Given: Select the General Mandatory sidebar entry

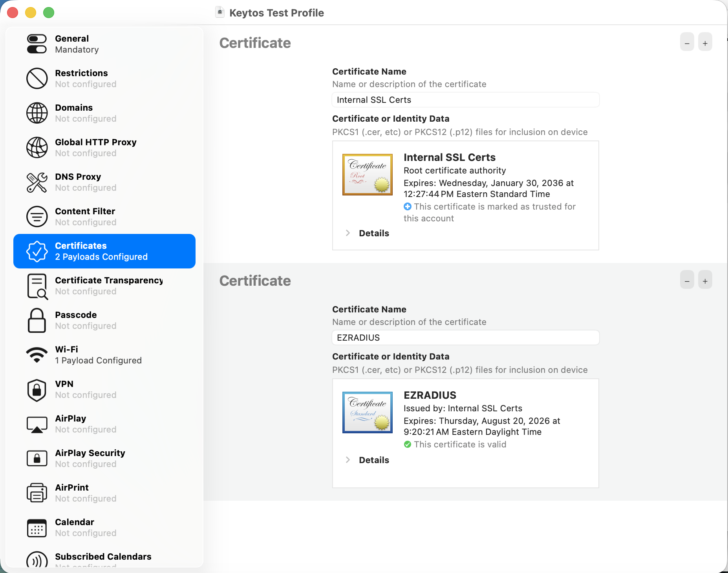Looking at the screenshot, I should (104, 44).
